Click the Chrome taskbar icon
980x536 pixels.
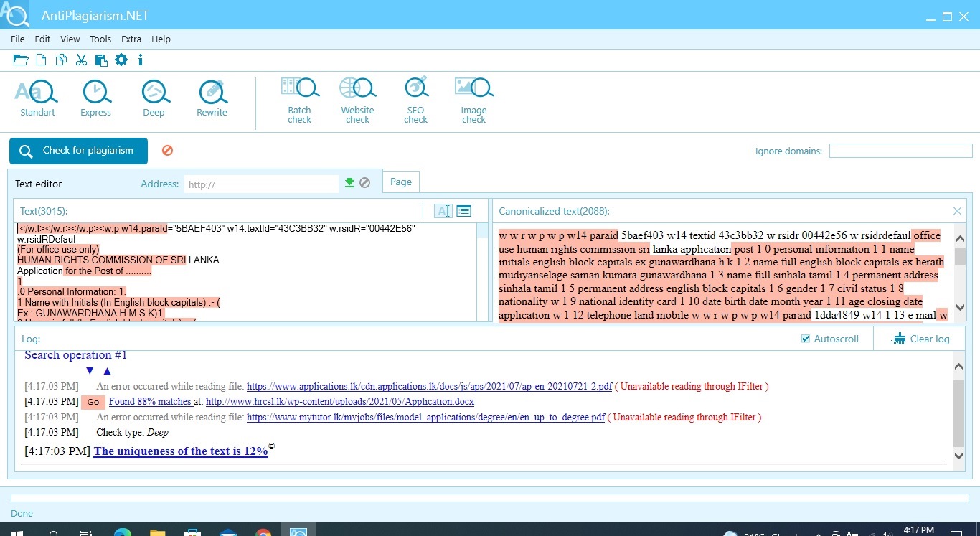263,533
